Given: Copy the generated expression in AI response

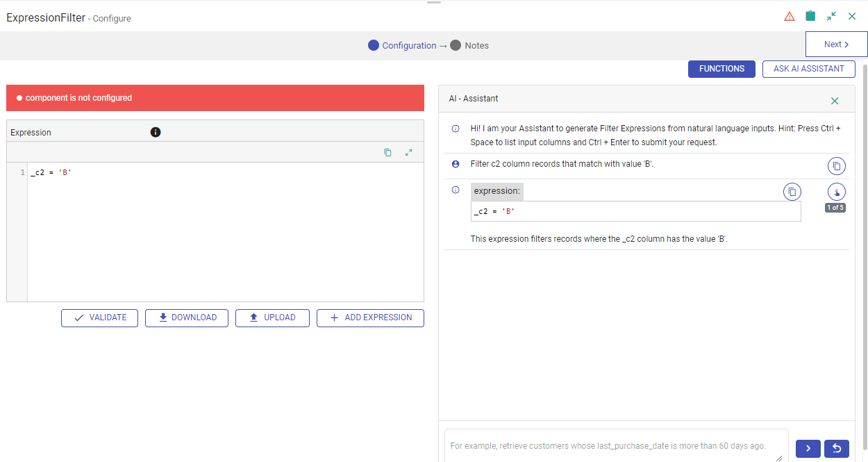Looking at the screenshot, I should [x=792, y=192].
